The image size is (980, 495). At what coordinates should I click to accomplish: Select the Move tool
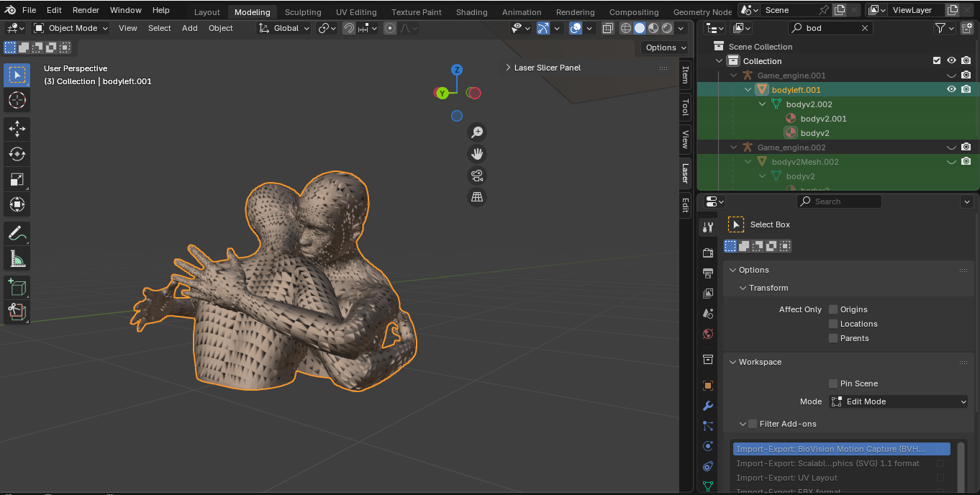pyautogui.click(x=17, y=129)
